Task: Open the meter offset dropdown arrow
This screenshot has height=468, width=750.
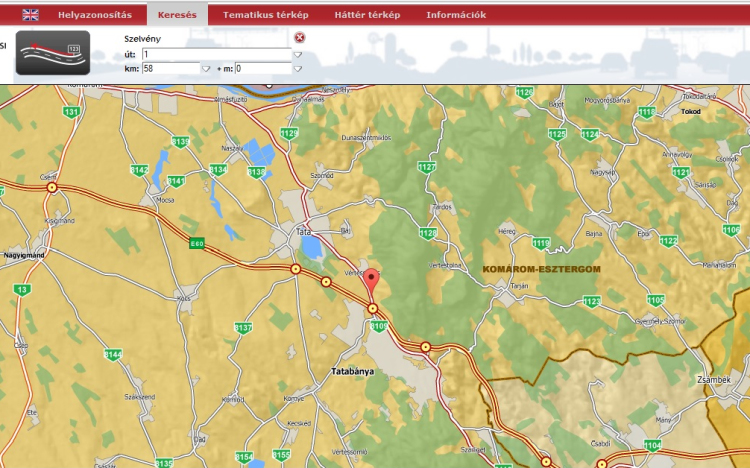Action: coord(297,69)
